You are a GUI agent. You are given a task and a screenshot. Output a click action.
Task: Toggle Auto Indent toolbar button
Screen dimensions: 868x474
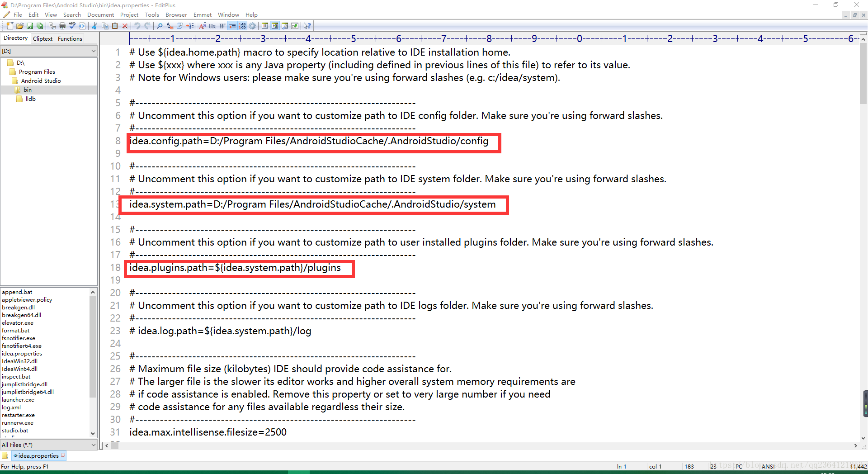pyautogui.click(x=232, y=26)
